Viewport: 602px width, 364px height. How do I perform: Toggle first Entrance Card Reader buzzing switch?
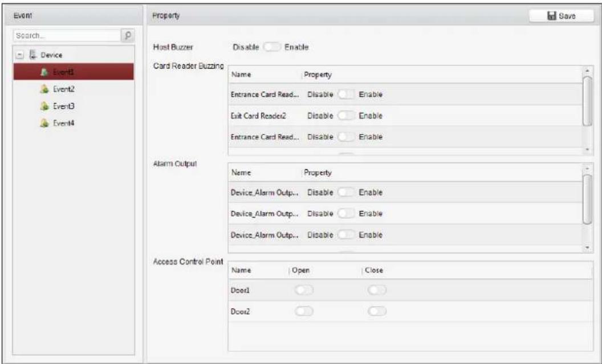tap(346, 95)
